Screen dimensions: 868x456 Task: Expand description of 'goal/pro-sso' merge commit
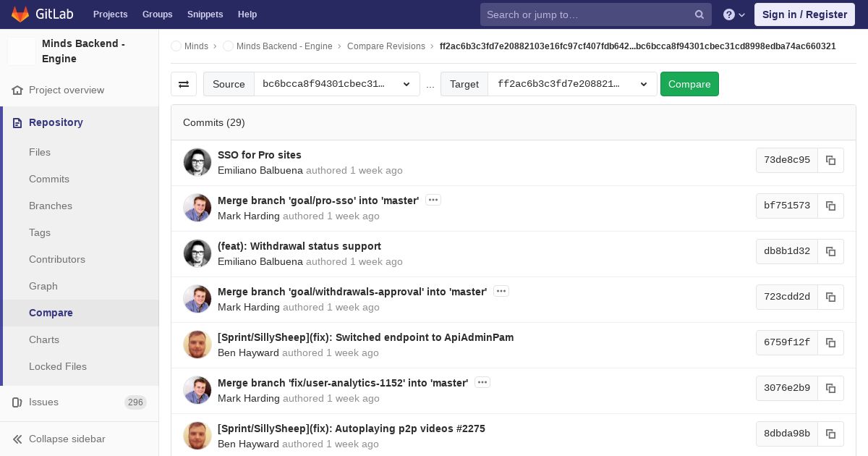433,200
